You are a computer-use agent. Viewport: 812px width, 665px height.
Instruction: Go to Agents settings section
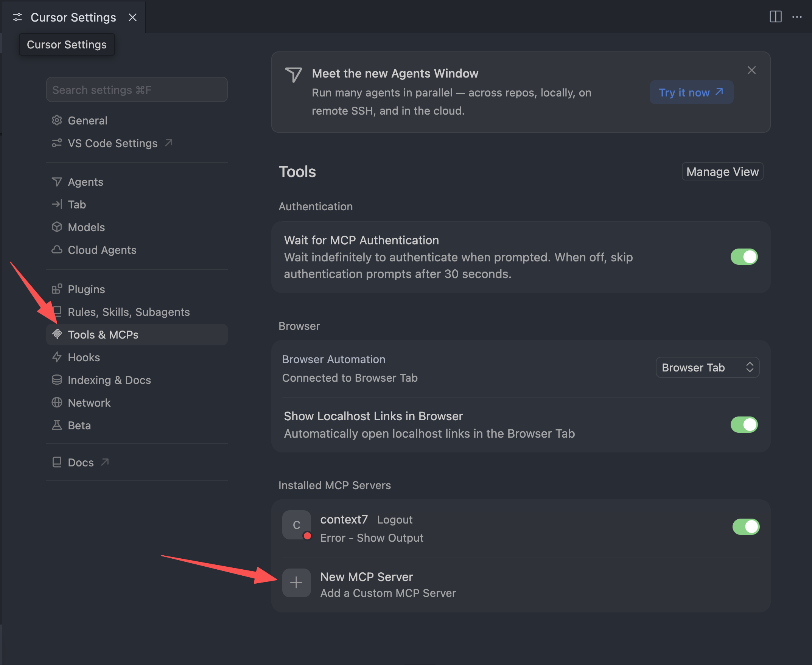point(137,182)
